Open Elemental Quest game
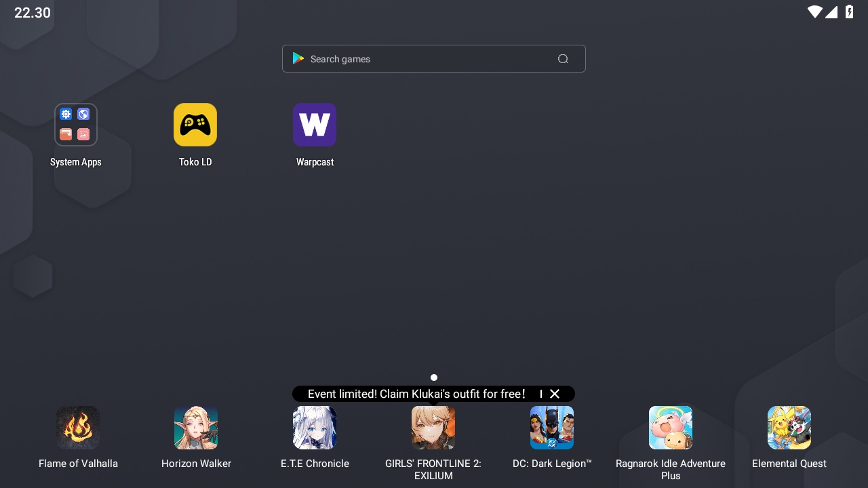Image resolution: width=868 pixels, height=488 pixels. [789, 428]
